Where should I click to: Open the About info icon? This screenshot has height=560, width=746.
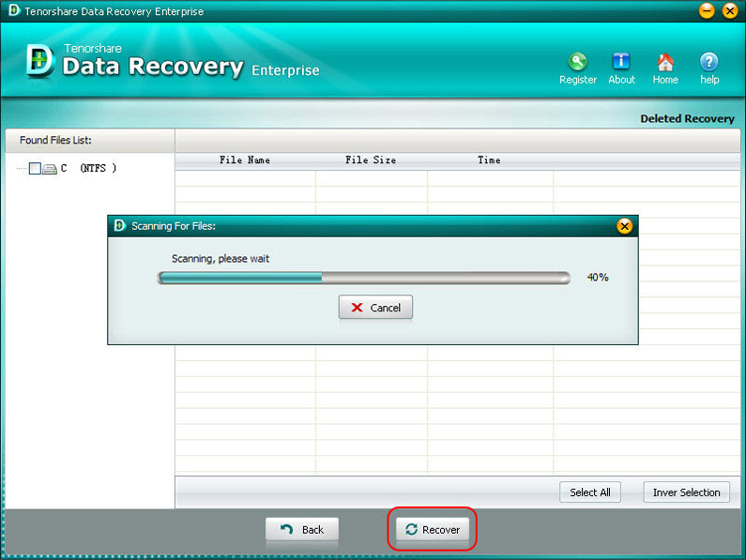click(x=621, y=63)
